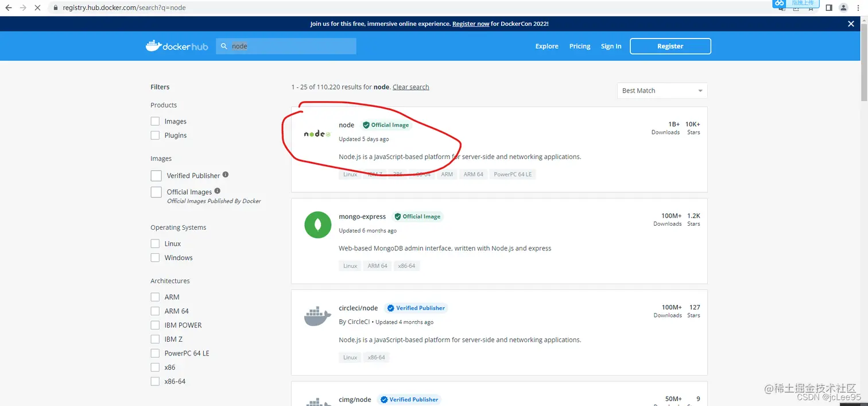The width and height of the screenshot is (868, 406).
Task: Click the Verified Publisher info icon
Action: coord(226,175)
